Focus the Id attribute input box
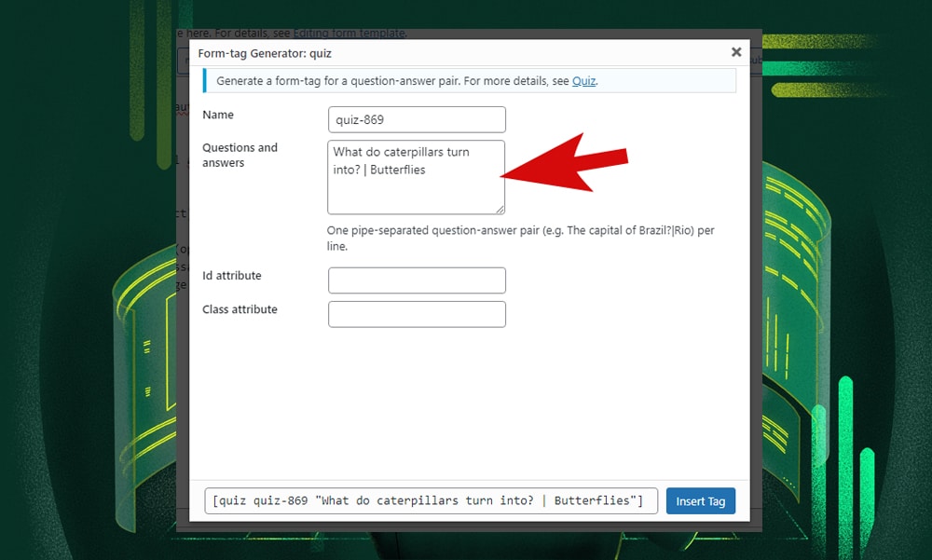The height and width of the screenshot is (560, 932). (417, 280)
